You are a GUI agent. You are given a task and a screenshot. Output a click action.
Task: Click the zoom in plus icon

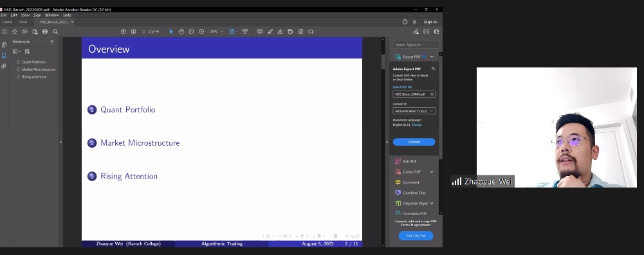pyautogui.click(x=201, y=31)
